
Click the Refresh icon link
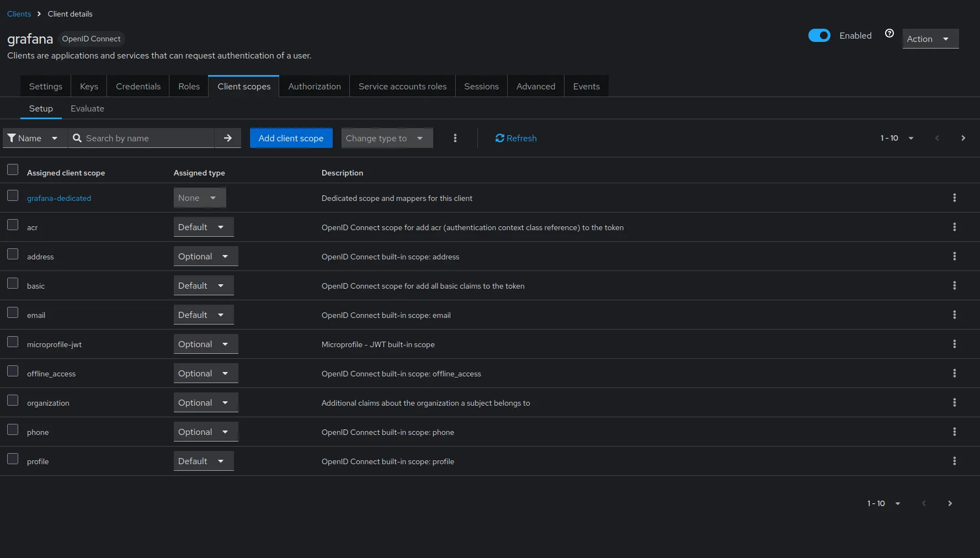pos(515,138)
